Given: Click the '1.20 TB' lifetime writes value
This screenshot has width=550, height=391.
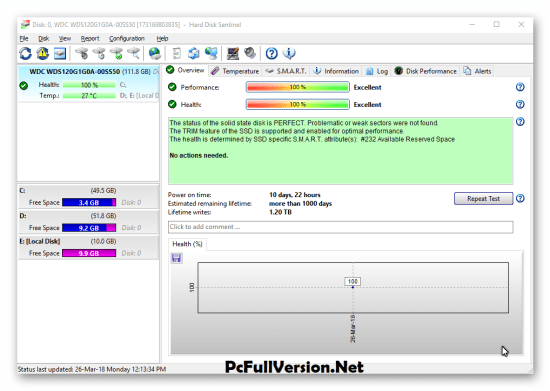Looking at the screenshot, I should [280, 212].
